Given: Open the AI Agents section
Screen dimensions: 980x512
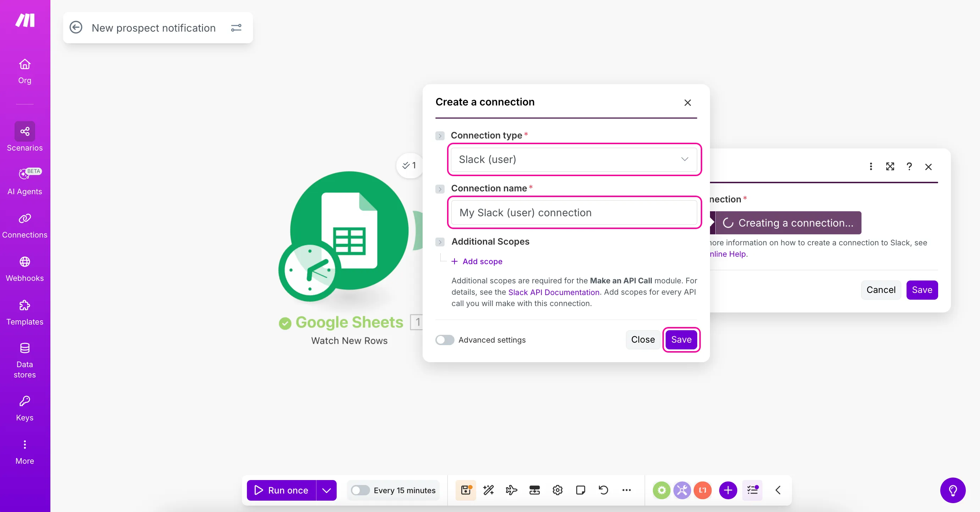Looking at the screenshot, I should click(x=25, y=181).
